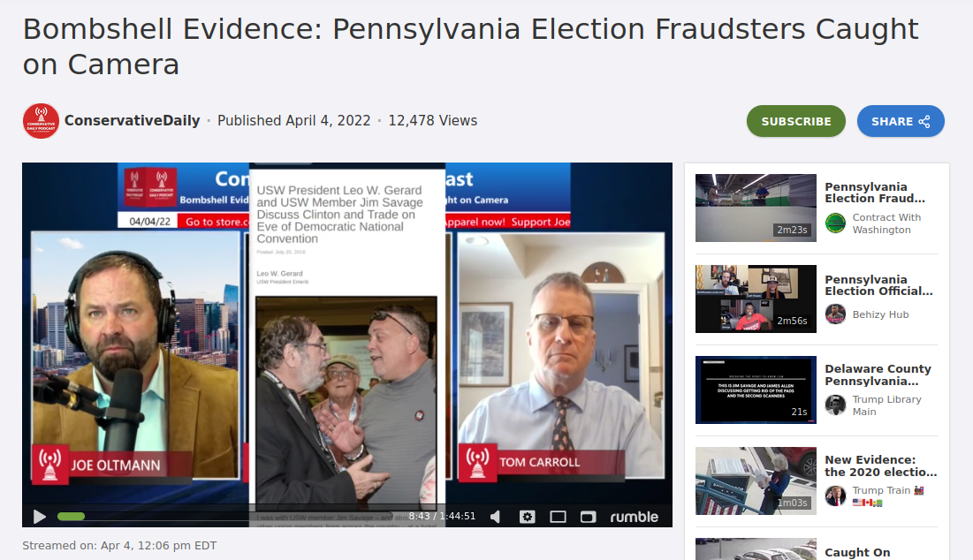Open Trump Train channel avatar
Viewport: 973px width, 560px height.
tap(835, 496)
